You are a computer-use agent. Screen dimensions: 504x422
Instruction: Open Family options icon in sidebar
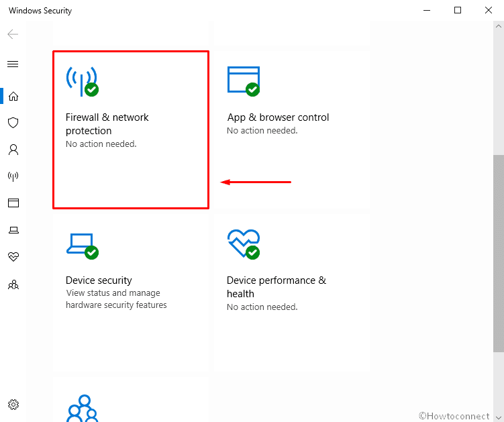pos(13,284)
